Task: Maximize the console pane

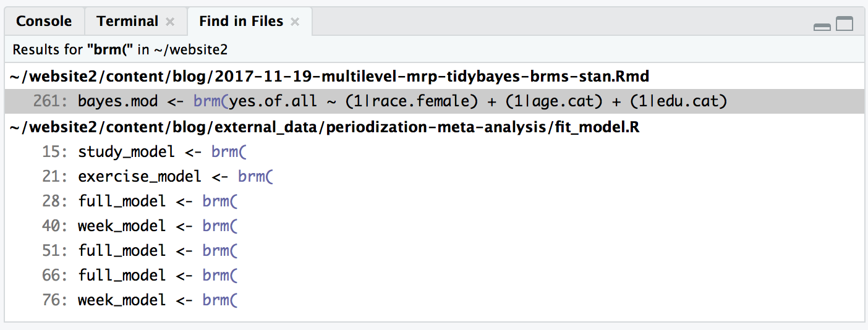Action: coord(845,24)
